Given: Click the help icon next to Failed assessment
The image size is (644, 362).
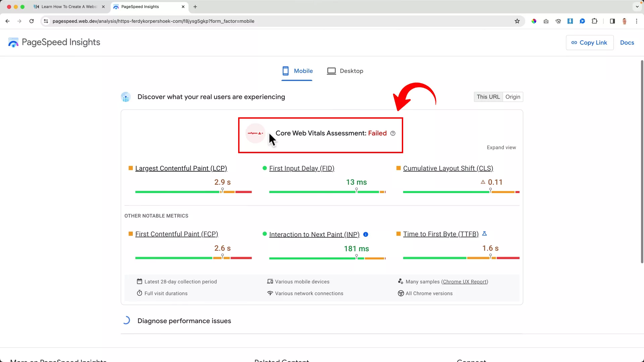Looking at the screenshot, I should pos(393,133).
